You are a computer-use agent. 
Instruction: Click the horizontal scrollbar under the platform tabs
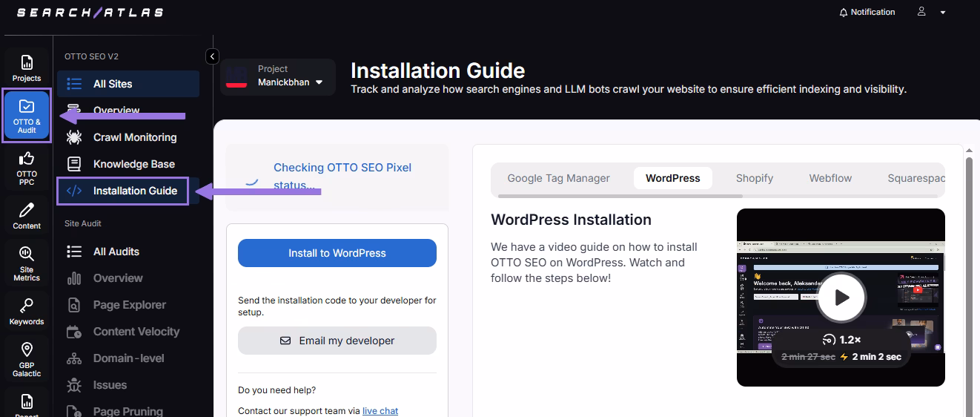click(620, 196)
